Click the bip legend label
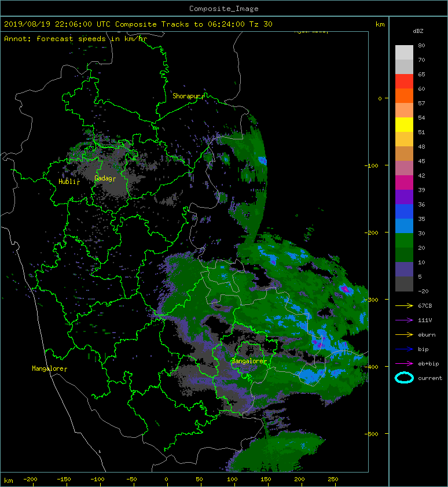The height and width of the screenshot is (487, 448). click(x=424, y=349)
